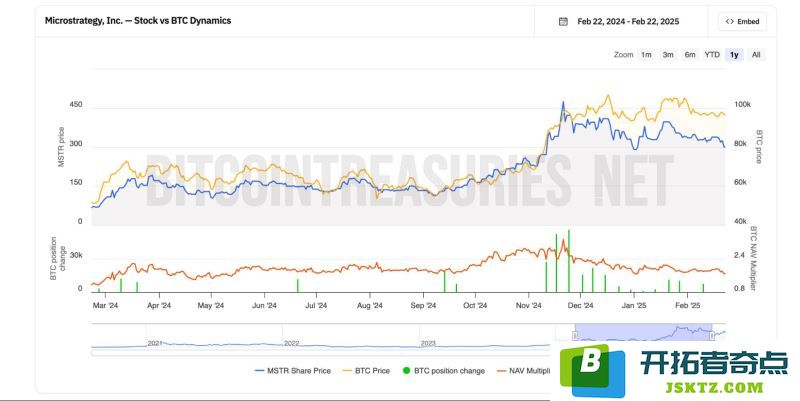
Task: Click the Zoom label text
Action: pos(623,55)
